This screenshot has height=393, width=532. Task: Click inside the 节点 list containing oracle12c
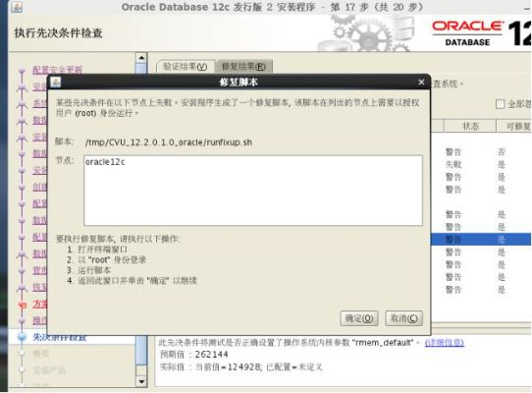(x=253, y=191)
